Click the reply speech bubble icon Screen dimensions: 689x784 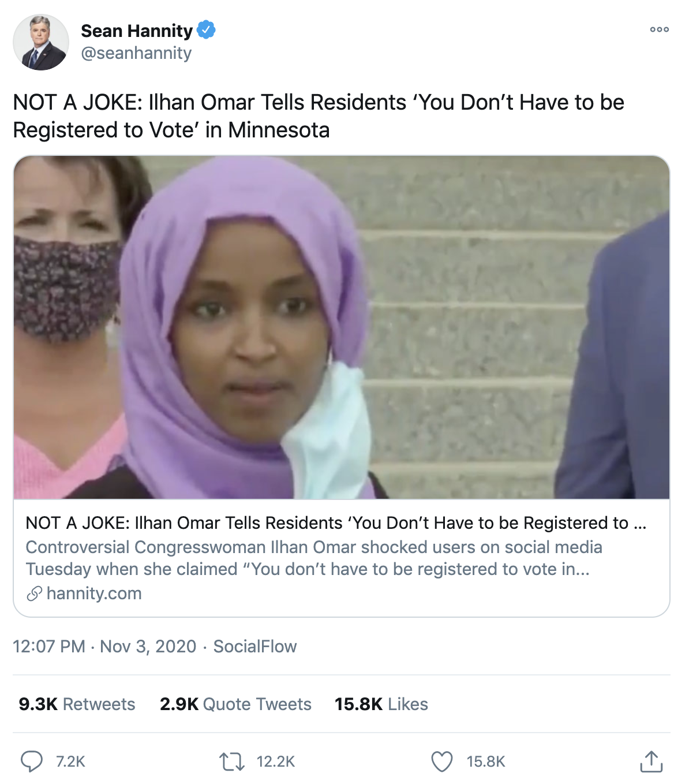coord(32,761)
